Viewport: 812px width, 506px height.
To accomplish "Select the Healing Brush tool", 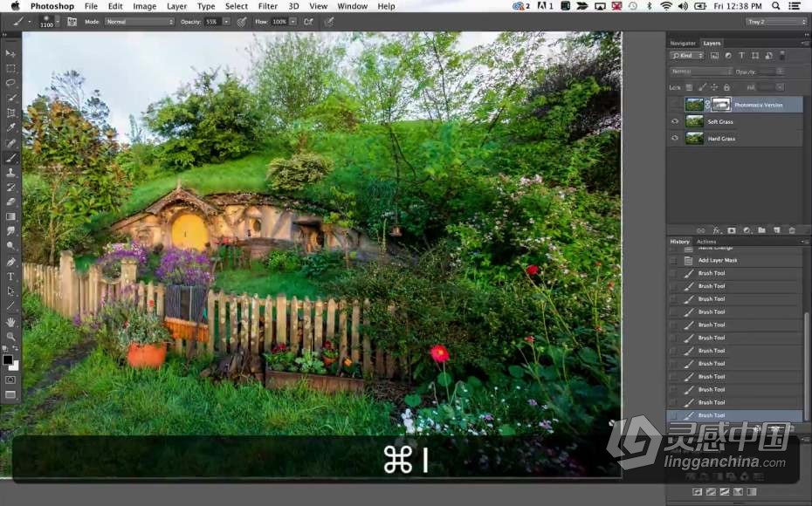I will pos(10,143).
